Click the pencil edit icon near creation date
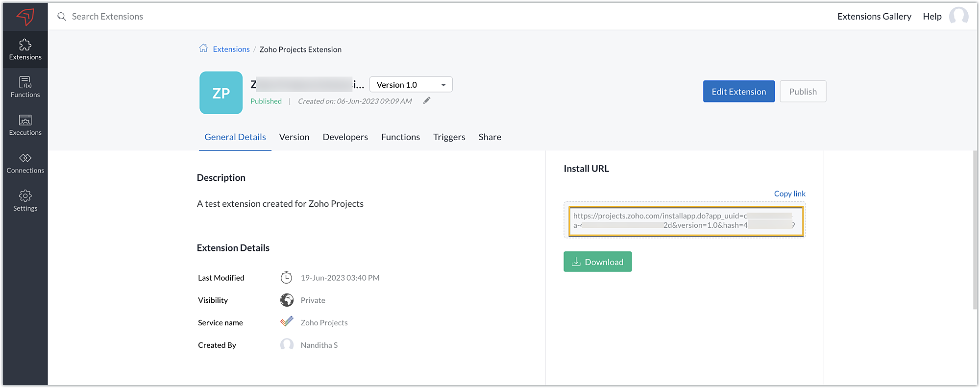980x388 pixels. [427, 100]
